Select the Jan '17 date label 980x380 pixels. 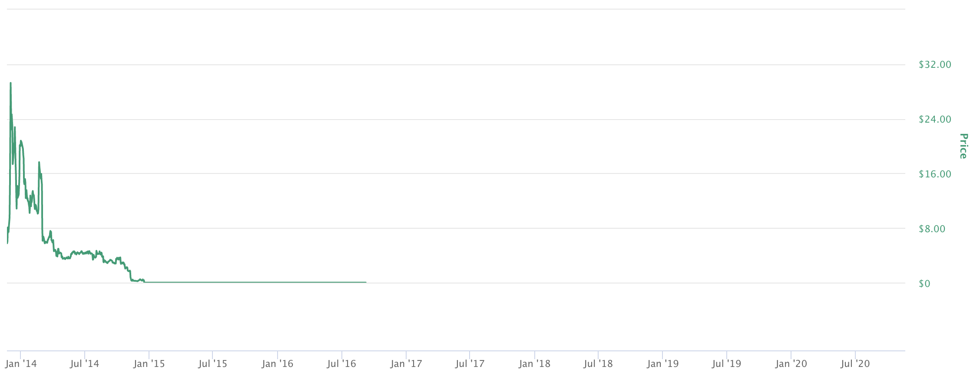coord(406,364)
